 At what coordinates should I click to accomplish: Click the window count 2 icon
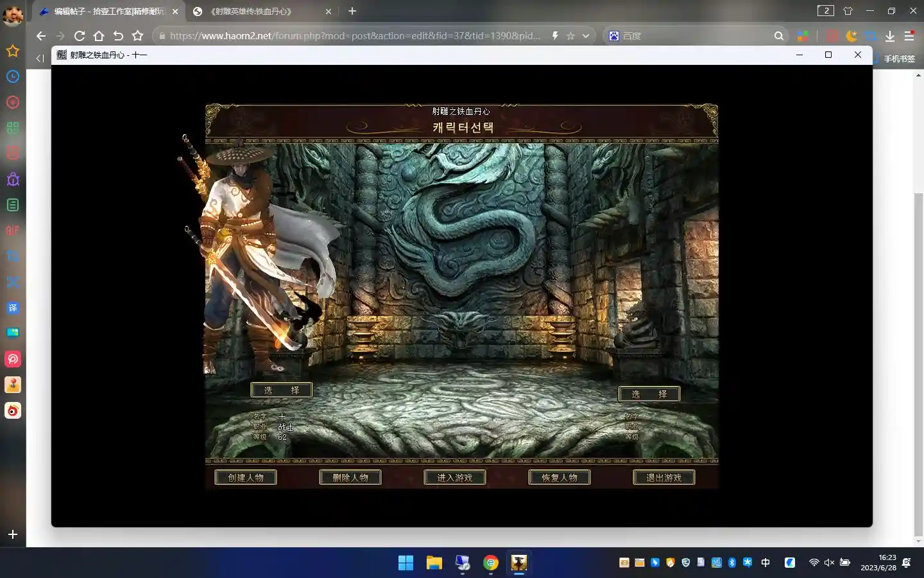point(826,11)
